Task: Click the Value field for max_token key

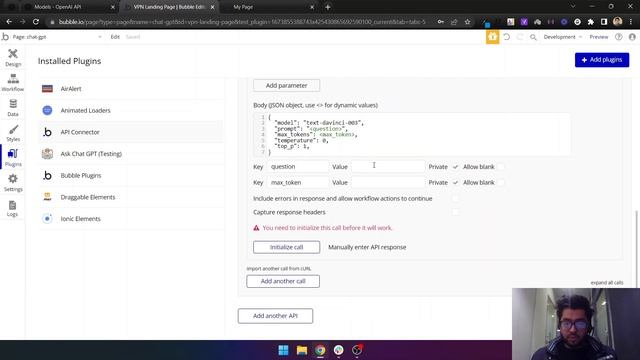Action: click(389, 182)
